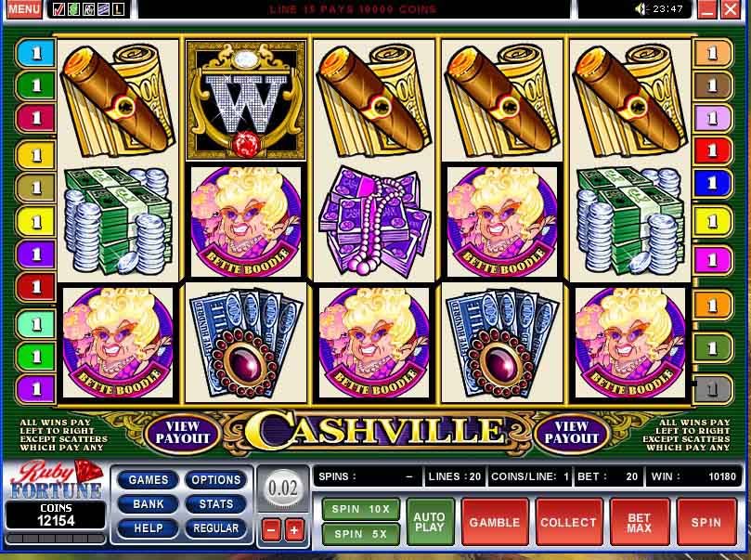Click the 0.02 coin size chip

coord(283,488)
